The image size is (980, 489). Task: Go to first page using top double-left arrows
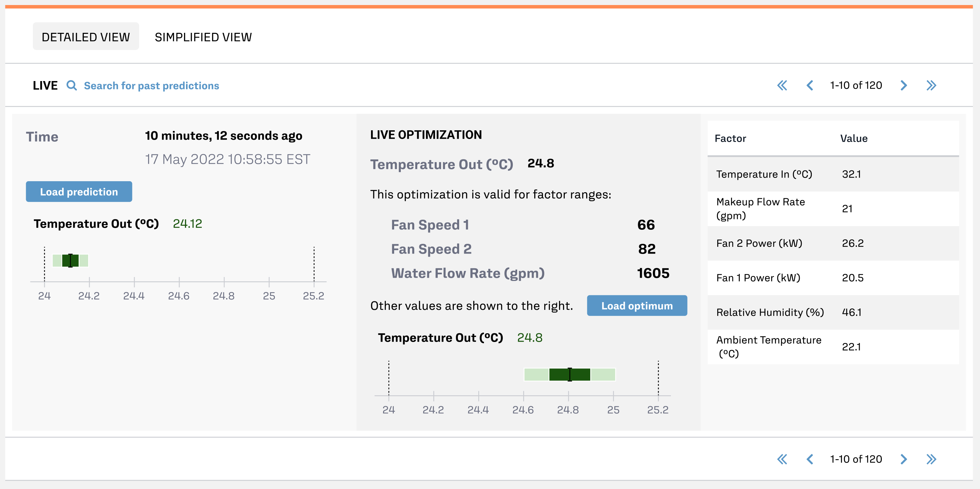[x=782, y=85]
